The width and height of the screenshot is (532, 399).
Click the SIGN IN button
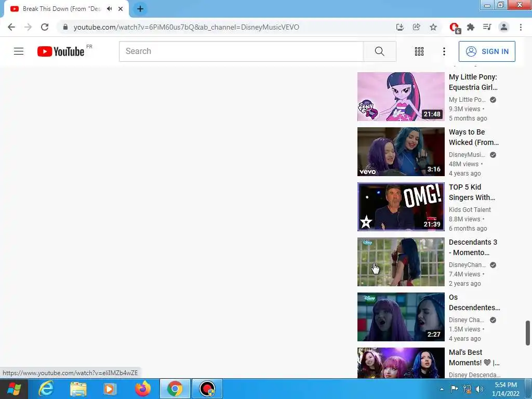coord(486,51)
